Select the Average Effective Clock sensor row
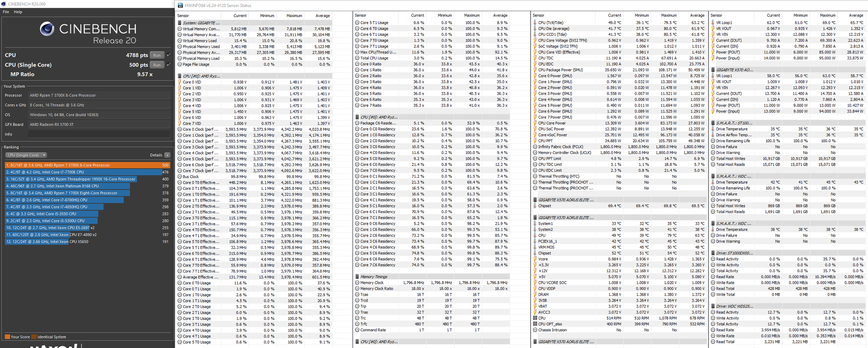Screen dimensions: 868x348 tap(254, 277)
